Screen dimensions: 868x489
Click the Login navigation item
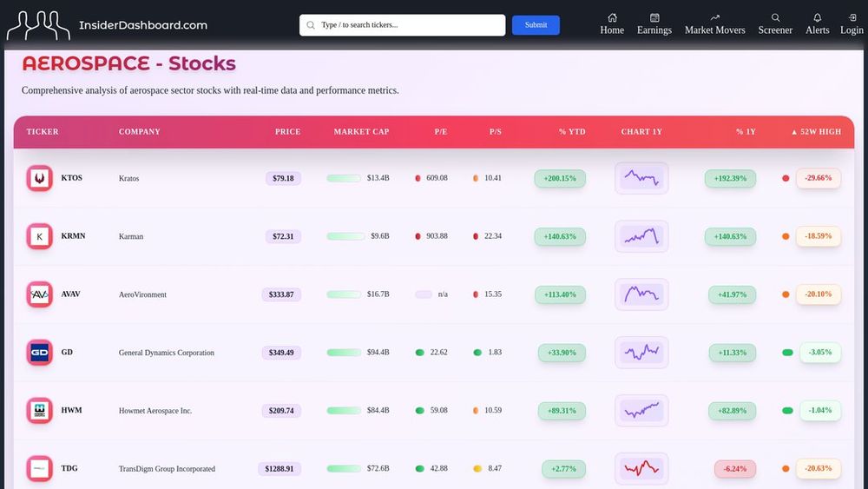tap(852, 24)
